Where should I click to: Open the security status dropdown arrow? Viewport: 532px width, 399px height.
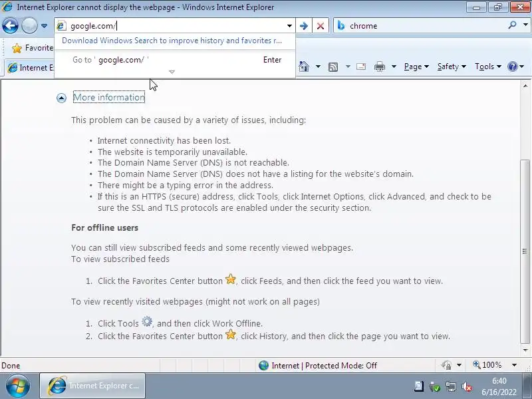[x=459, y=365]
